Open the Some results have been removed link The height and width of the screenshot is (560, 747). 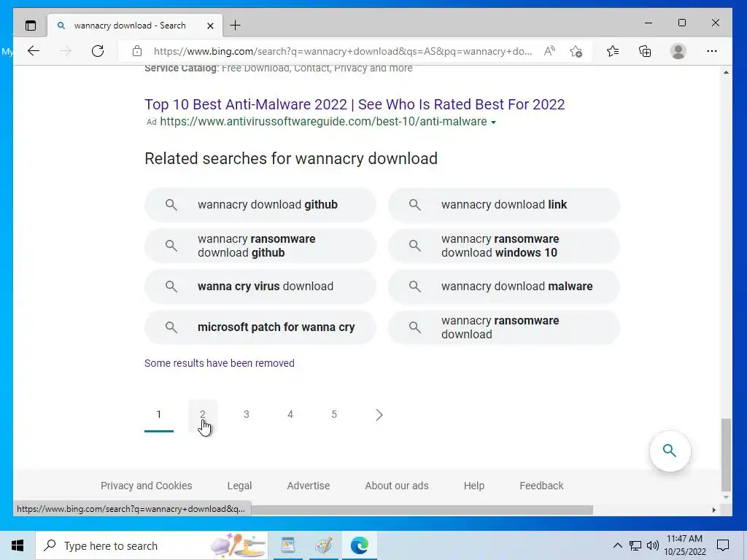click(x=219, y=363)
